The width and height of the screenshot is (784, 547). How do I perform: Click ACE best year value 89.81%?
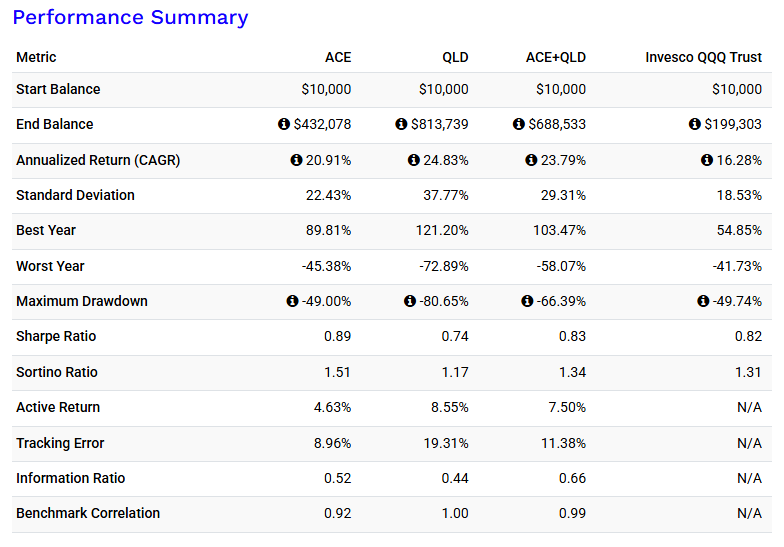point(328,230)
